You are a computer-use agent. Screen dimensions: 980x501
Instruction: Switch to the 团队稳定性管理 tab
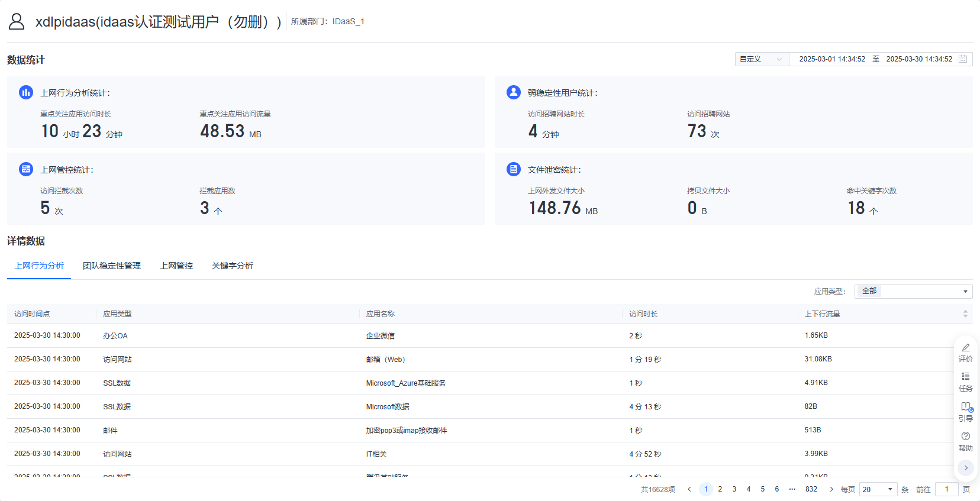(112, 266)
